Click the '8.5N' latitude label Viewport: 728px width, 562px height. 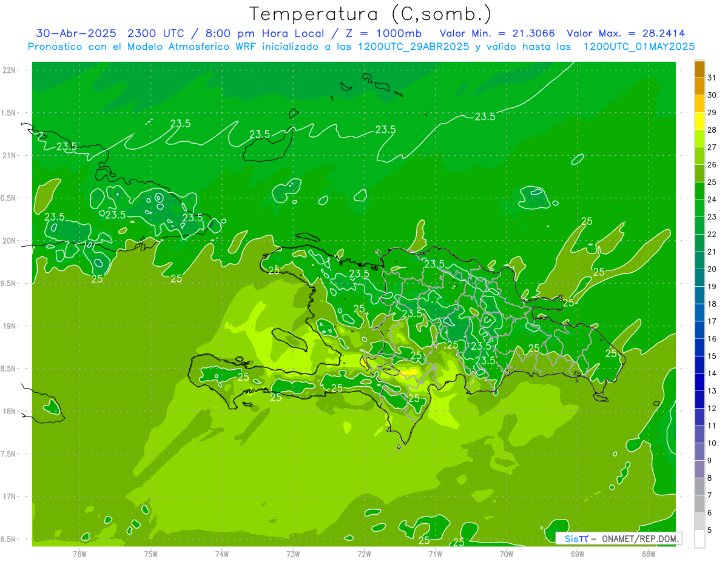[9, 369]
